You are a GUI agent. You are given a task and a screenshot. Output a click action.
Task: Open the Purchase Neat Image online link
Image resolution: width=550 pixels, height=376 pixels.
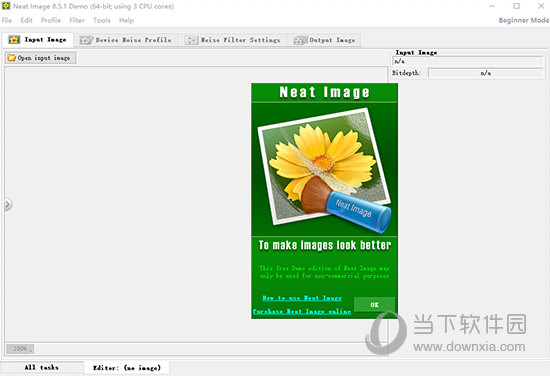(x=302, y=311)
